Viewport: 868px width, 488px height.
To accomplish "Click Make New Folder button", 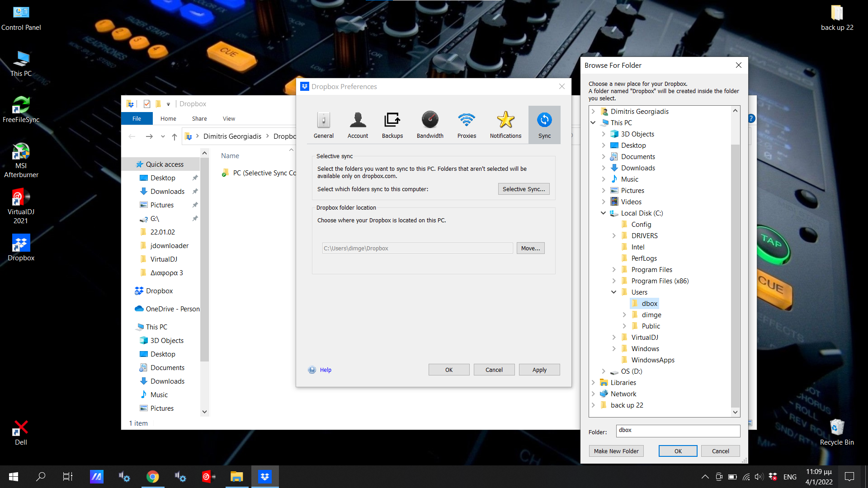I will (x=616, y=451).
